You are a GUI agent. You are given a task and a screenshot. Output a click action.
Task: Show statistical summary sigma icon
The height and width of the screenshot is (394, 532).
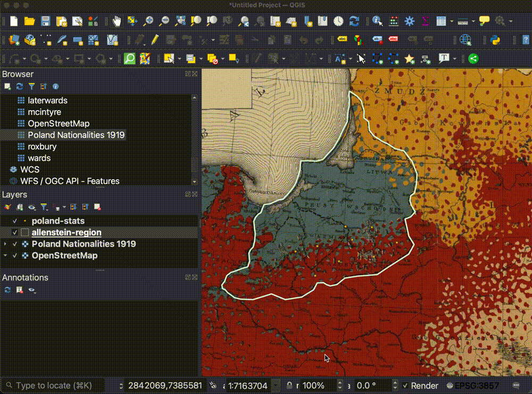[x=425, y=21]
